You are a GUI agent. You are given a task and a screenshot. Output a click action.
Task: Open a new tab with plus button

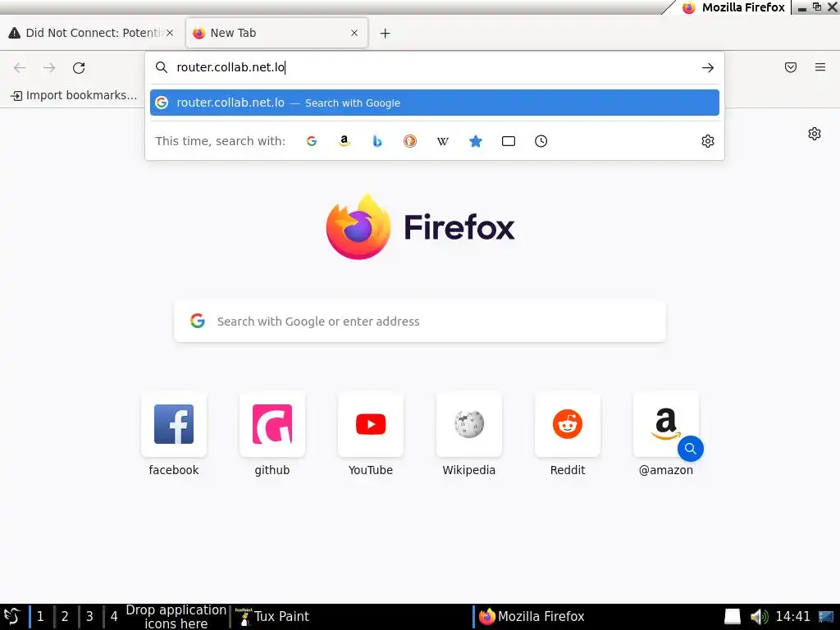[x=385, y=33]
